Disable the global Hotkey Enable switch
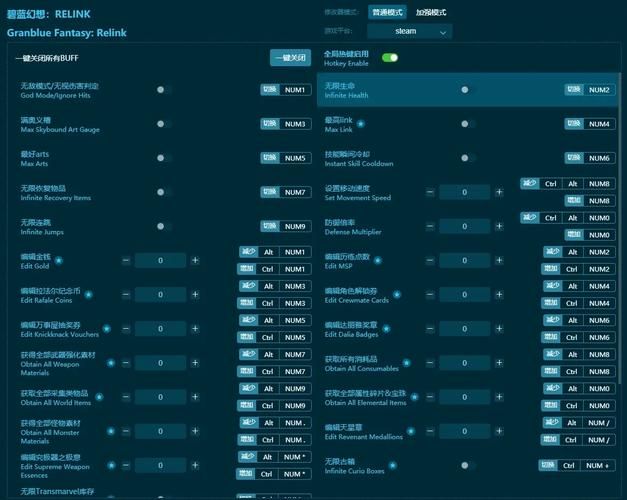The height and width of the screenshot is (500, 627). tap(389, 58)
